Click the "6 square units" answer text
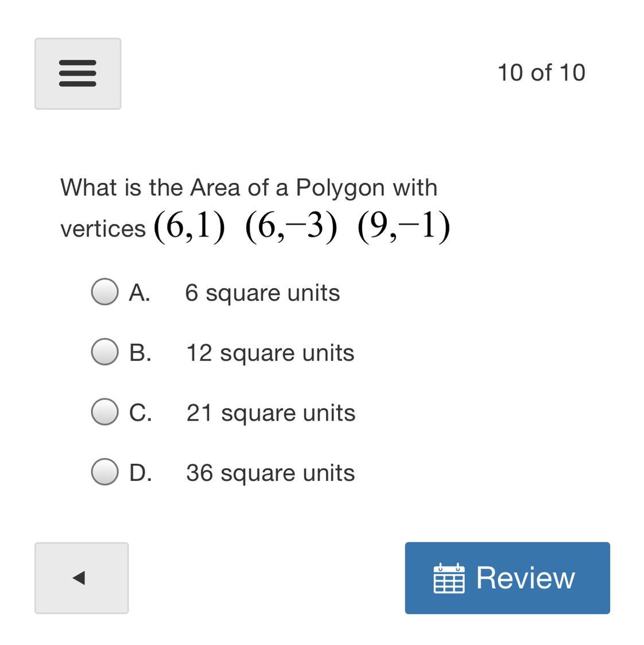The height and width of the screenshot is (645, 644). click(x=262, y=293)
